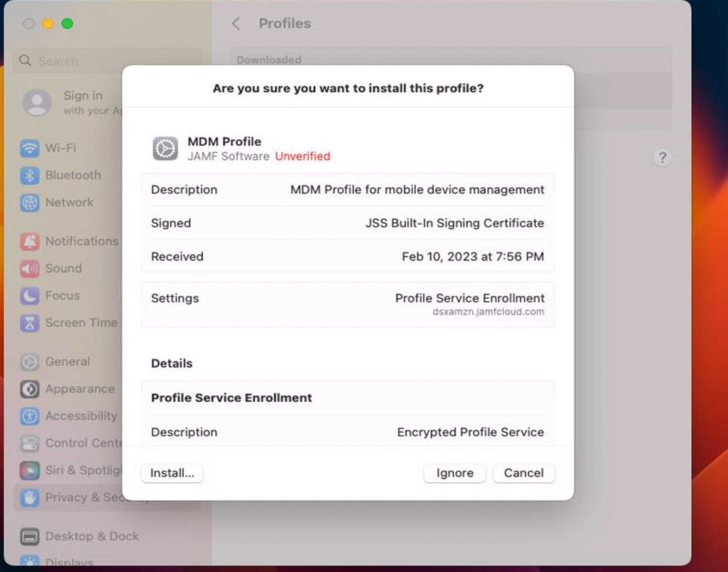The width and height of the screenshot is (728, 572).
Task: Open Desktop & Dock settings
Action: point(107,537)
